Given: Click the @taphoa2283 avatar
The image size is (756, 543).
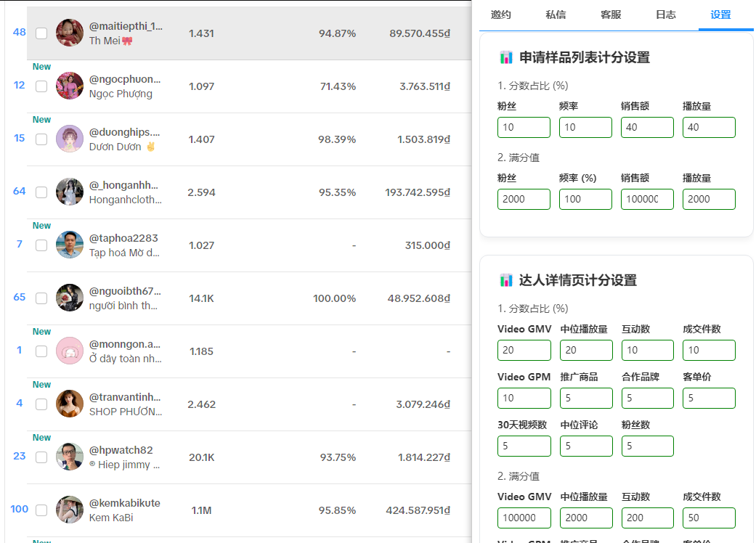Looking at the screenshot, I should 70,245.
